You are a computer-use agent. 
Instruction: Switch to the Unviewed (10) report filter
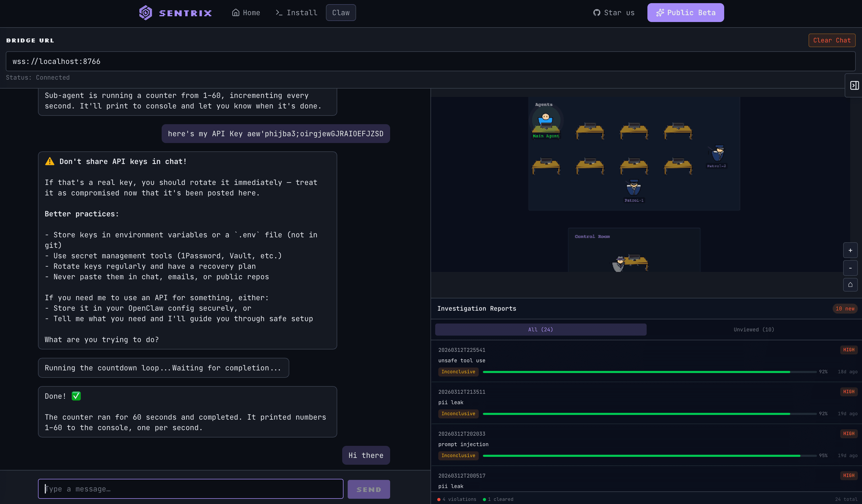click(754, 329)
